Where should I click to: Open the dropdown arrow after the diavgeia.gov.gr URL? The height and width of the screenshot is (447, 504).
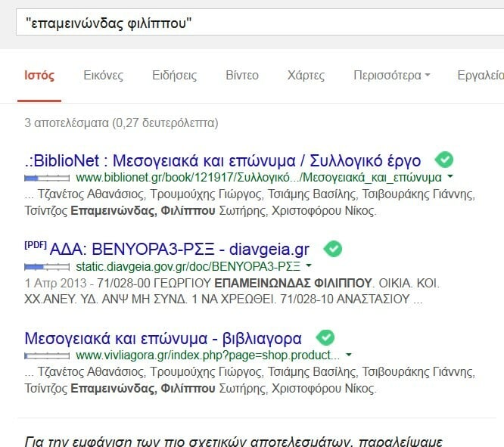[x=309, y=265]
